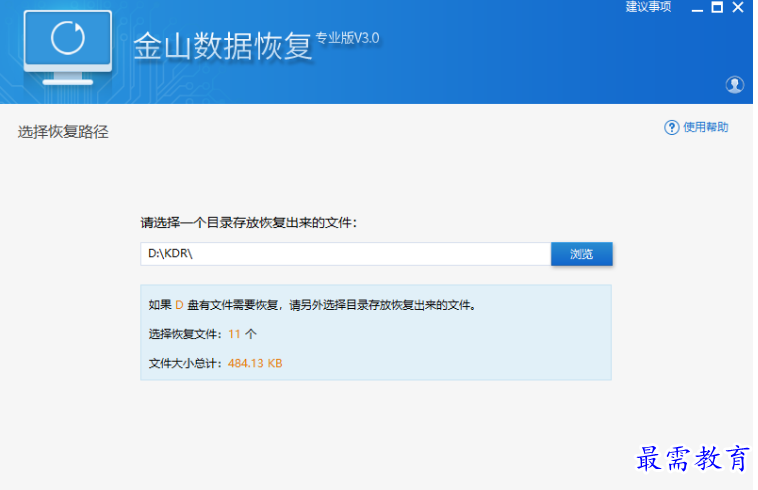This screenshot has height=490, width=758.
Task: Click the 浏览 browse button
Action: 582,254
